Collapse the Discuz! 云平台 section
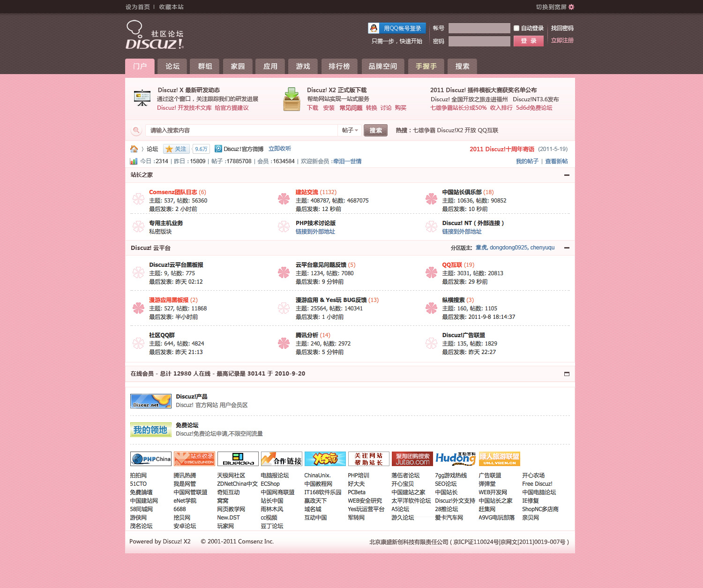This screenshot has height=588, width=703. pyautogui.click(x=567, y=248)
